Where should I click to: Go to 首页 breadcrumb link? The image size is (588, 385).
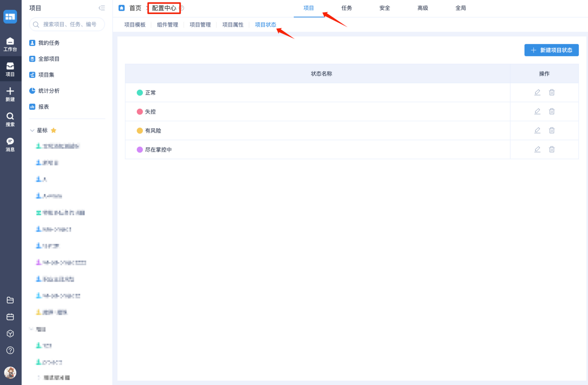tap(135, 8)
